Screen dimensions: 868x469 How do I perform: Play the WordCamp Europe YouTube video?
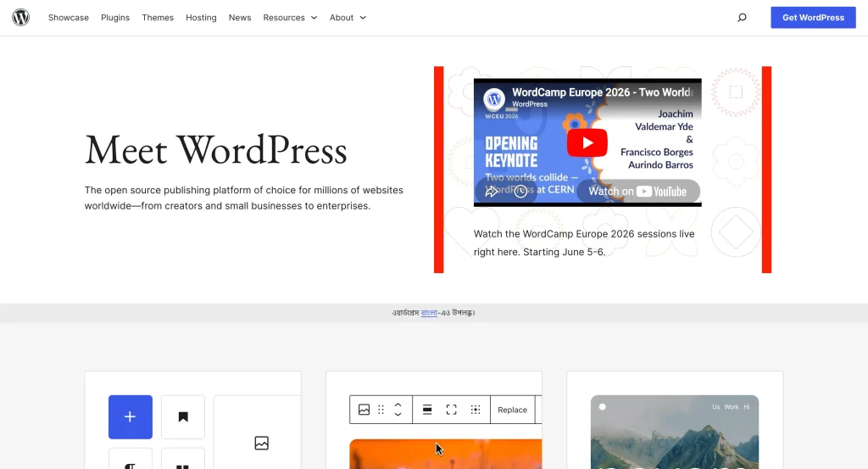587,142
